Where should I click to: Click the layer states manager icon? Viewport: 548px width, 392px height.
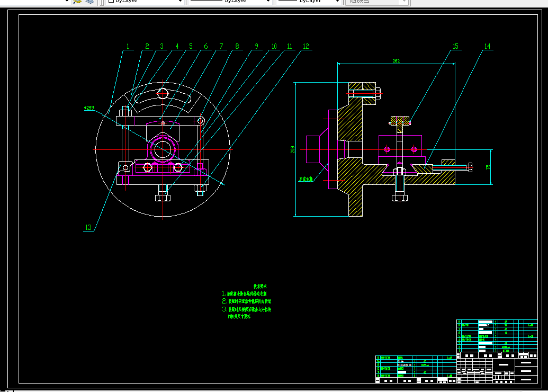pos(90,2)
